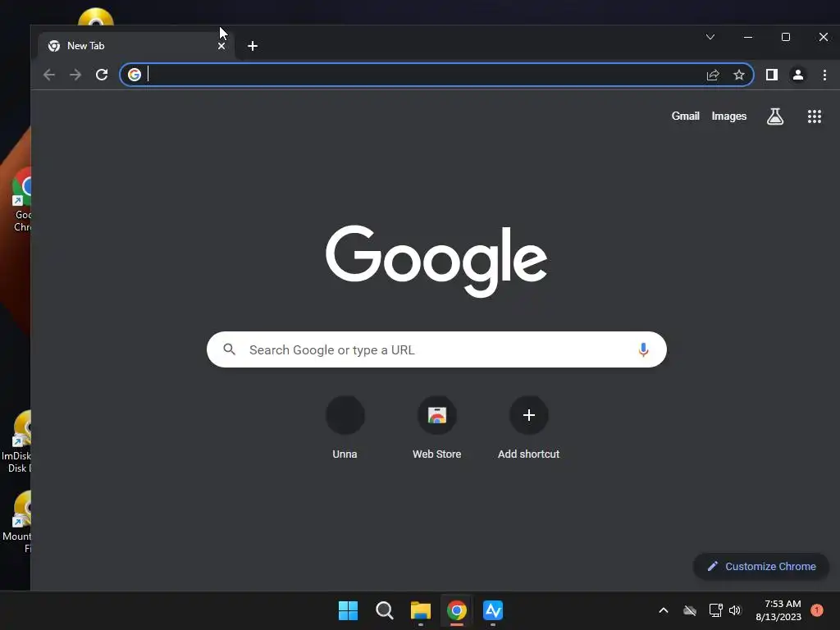Share this page via share icon
The width and height of the screenshot is (840, 630).
[713, 75]
